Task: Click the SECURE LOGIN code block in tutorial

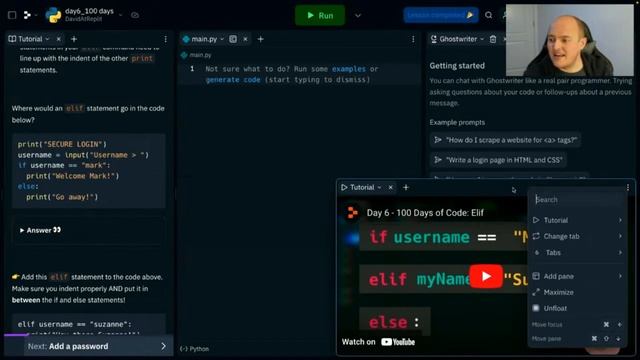Action: 89,171
